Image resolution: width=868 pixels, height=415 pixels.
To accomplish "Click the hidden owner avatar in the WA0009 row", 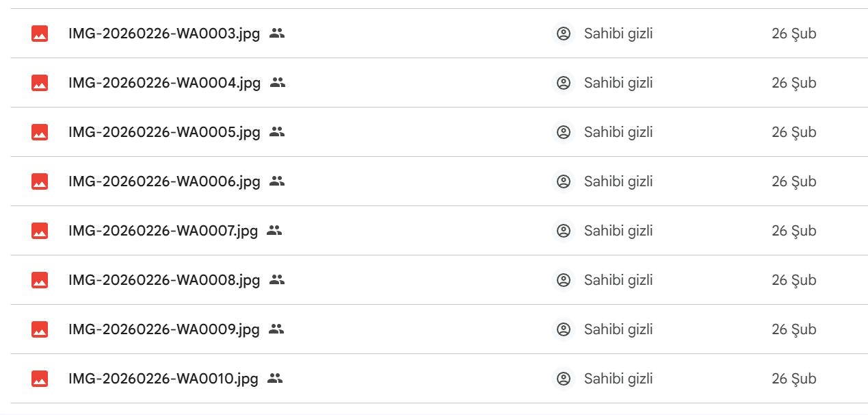I will click(564, 329).
